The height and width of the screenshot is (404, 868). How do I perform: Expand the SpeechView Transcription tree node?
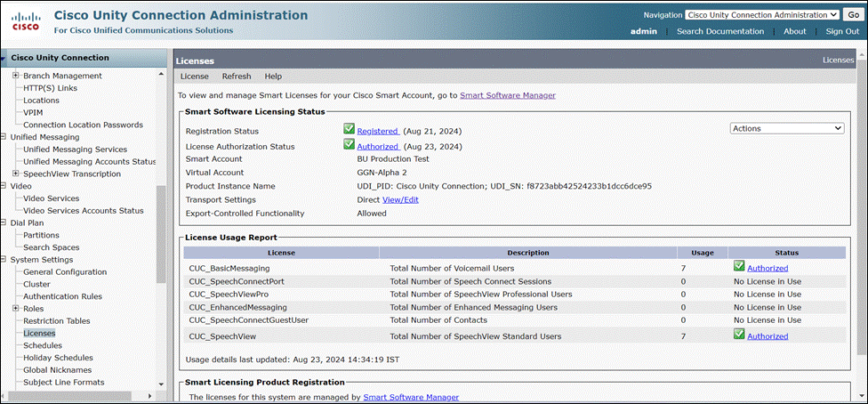point(16,174)
